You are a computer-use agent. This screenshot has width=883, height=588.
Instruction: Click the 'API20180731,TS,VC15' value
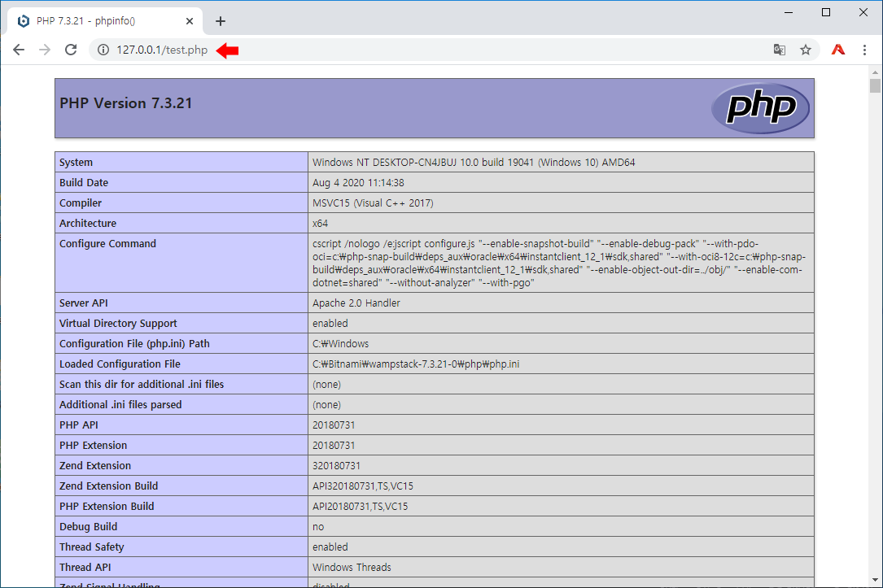point(360,507)
